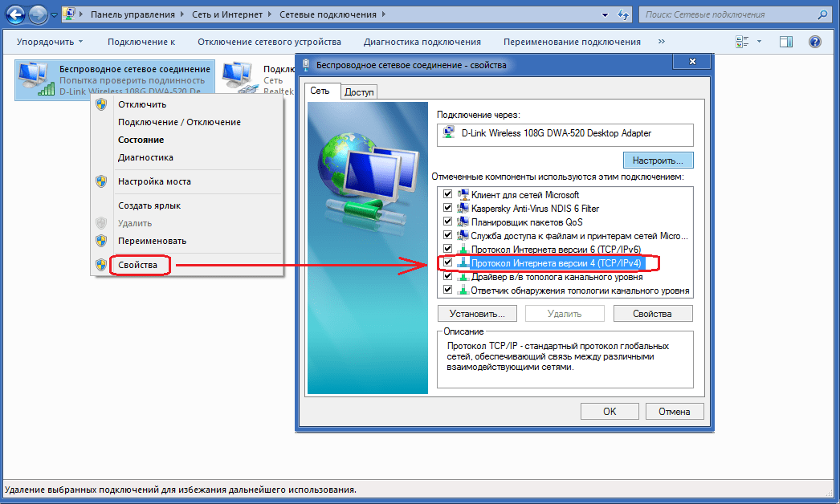Click the forward navigation arrow
This screenshot has height=504, width=840.
click(x=38, y=14)
